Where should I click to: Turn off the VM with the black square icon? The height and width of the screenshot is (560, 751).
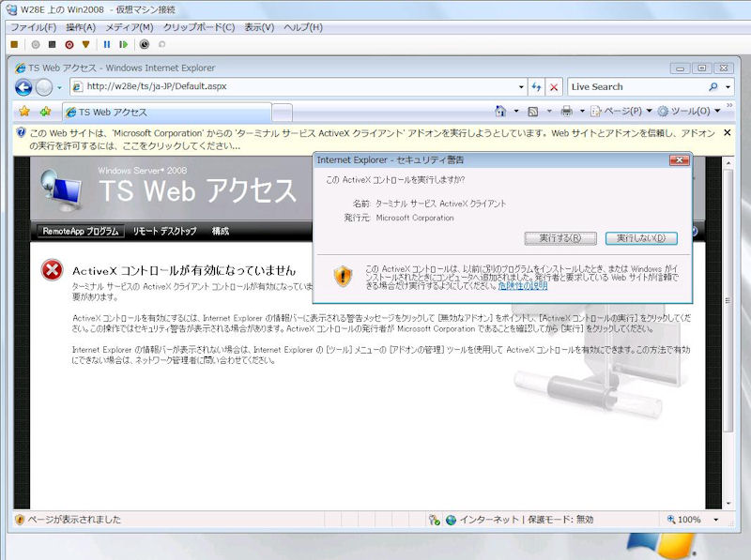tap(53, 44)
